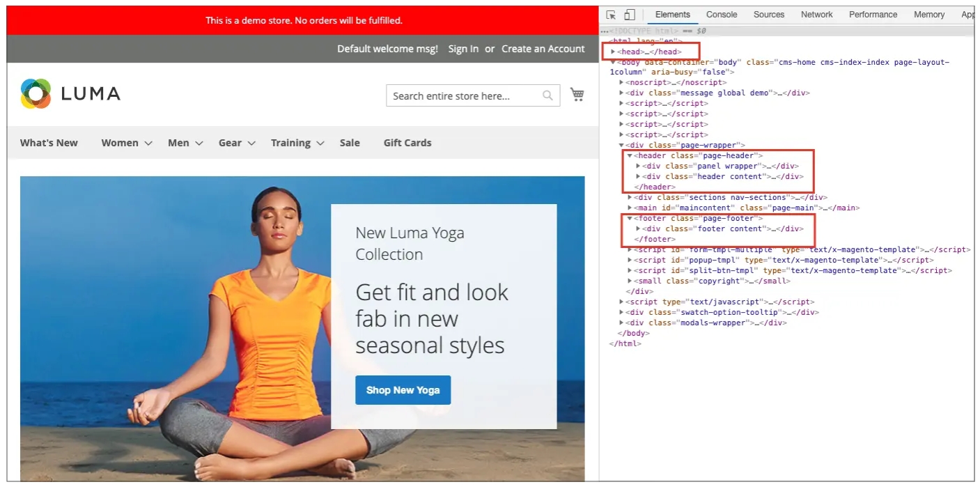
Task: Click the "New Luma Yoga Collection" heading
Action: pyautogui.click(x=410, y=243)
